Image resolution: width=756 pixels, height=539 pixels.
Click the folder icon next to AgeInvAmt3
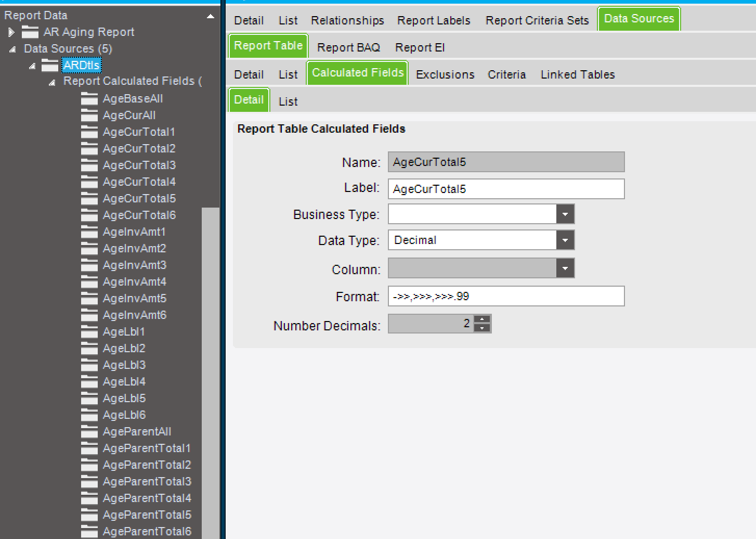(89, 265)
